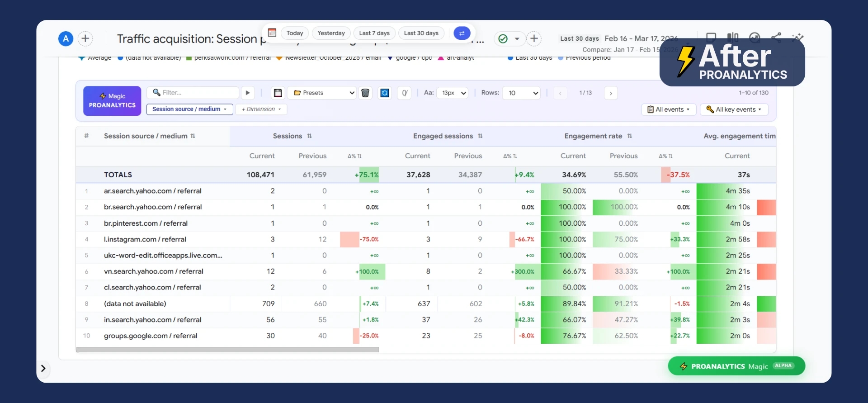Save the current preset via floppy icon
This screenshot has width=868, height=403.
(x=278, y=93)
